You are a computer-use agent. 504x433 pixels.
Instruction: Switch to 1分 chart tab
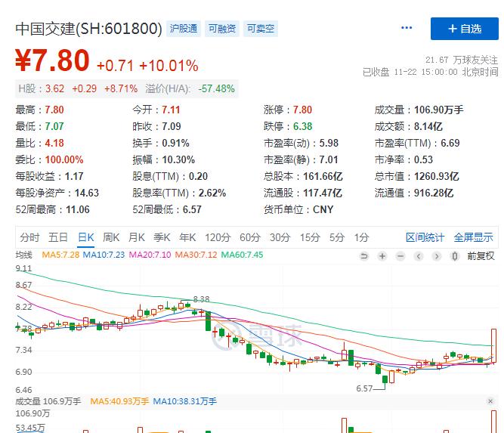pos(361,237)
